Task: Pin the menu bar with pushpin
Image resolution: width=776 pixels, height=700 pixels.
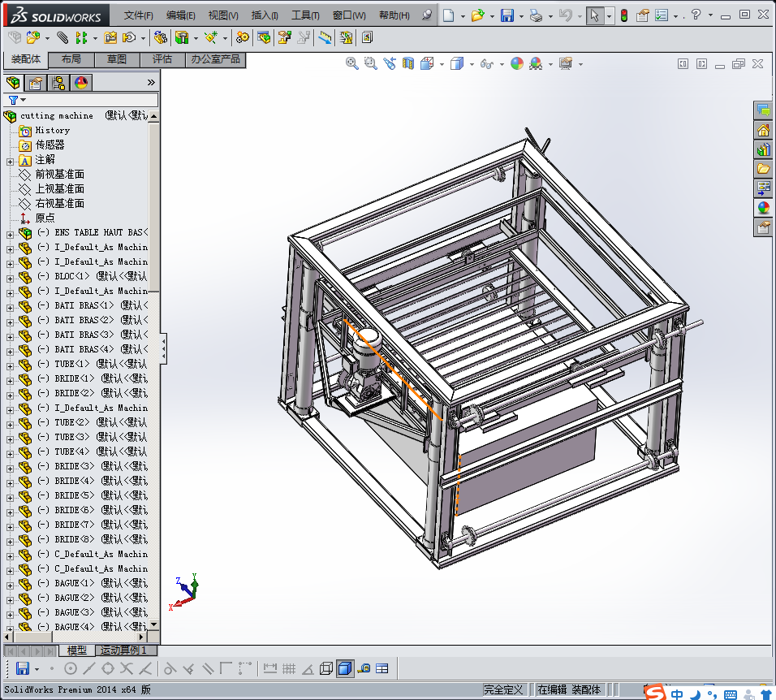Action: [427, 15]
